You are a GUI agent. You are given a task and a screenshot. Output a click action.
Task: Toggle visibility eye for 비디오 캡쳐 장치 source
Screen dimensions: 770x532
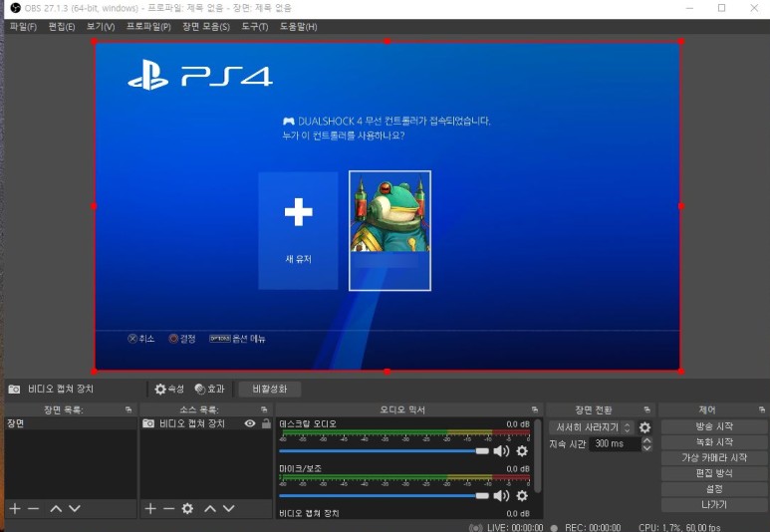click(250, 423)
